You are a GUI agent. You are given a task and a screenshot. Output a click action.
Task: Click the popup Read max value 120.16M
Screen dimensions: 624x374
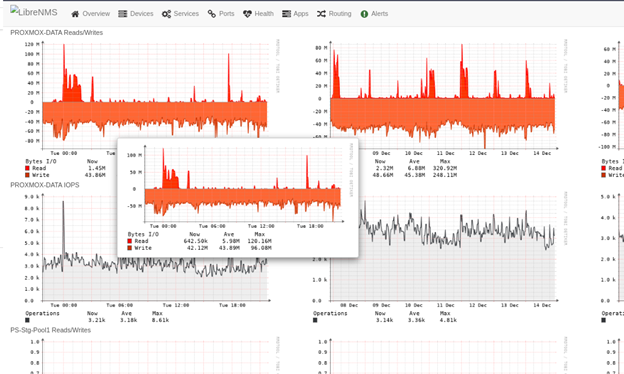[x=259, y=241]
